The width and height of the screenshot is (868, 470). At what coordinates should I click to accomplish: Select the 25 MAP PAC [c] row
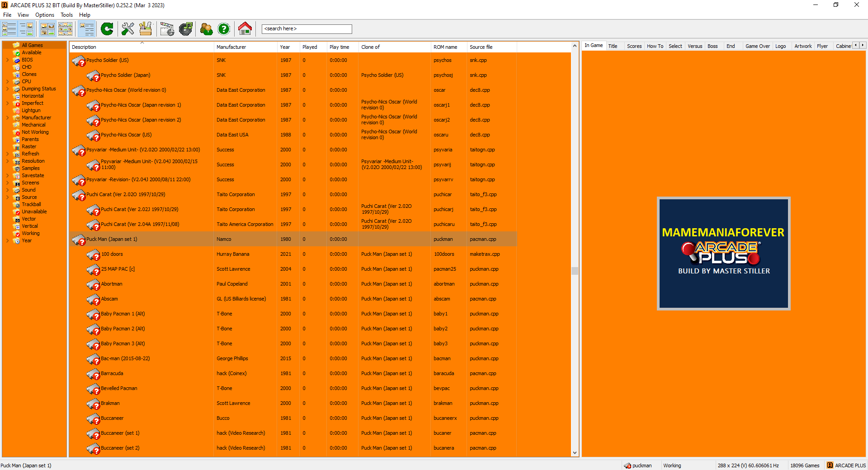pyautogui.click(x=293, y=269)
